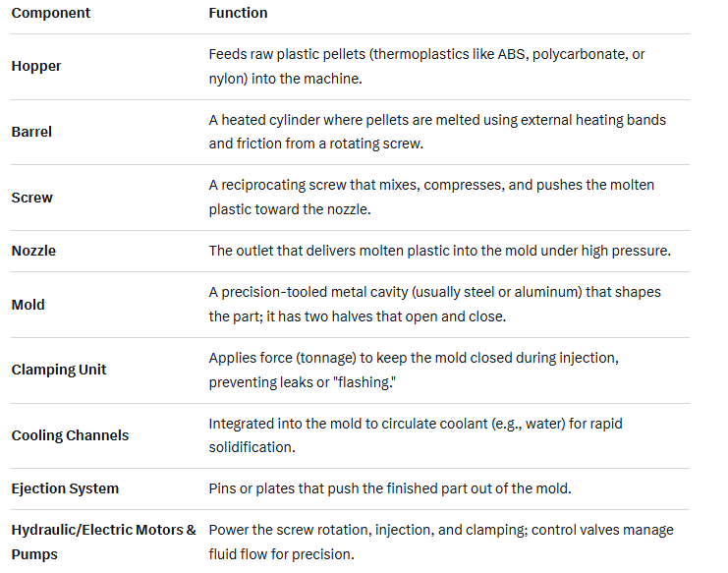
Task: Click the coolant circulation description text
Action: click(416, 434)
